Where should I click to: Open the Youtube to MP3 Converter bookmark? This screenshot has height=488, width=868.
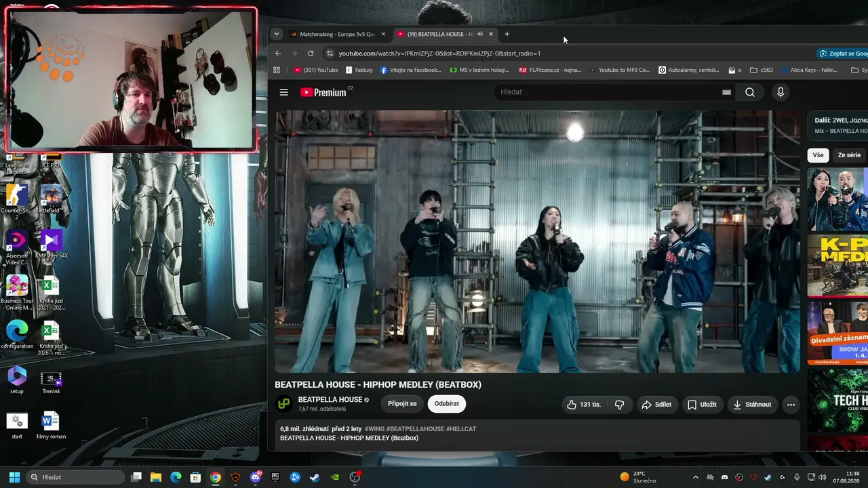pyautogui.click(x=620, y=70)
